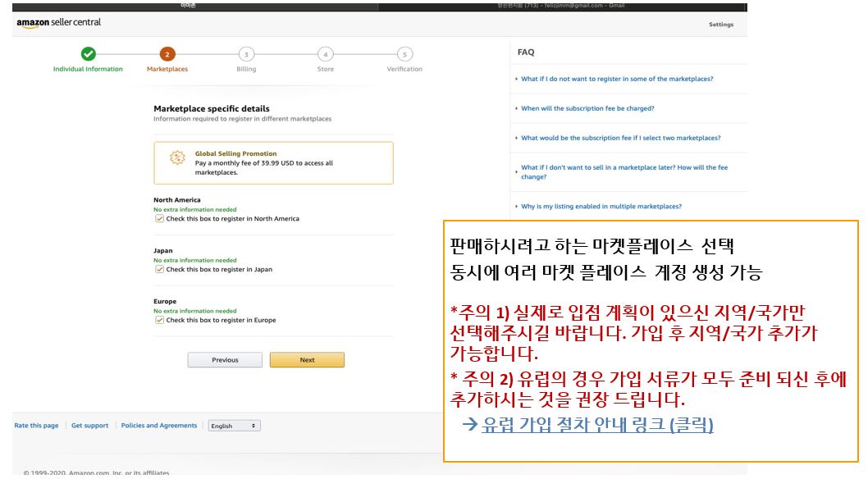The width and height of the screenshot is (868, 479).
Task: Click the step 3 Billing circle
Action: (x=246, y=54)
